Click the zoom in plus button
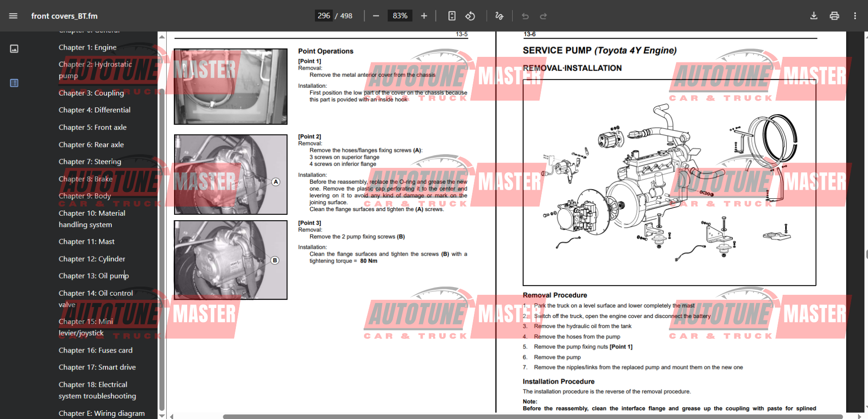 point(424,16)
